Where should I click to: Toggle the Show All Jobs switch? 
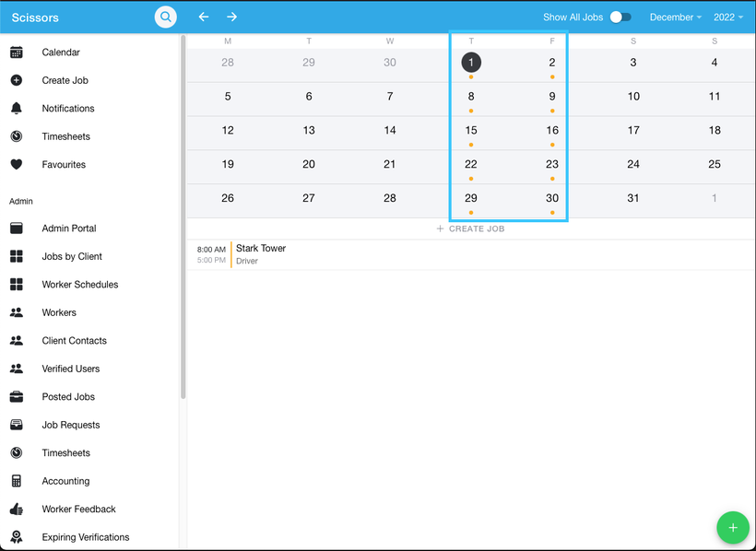(x=620, y=18)
